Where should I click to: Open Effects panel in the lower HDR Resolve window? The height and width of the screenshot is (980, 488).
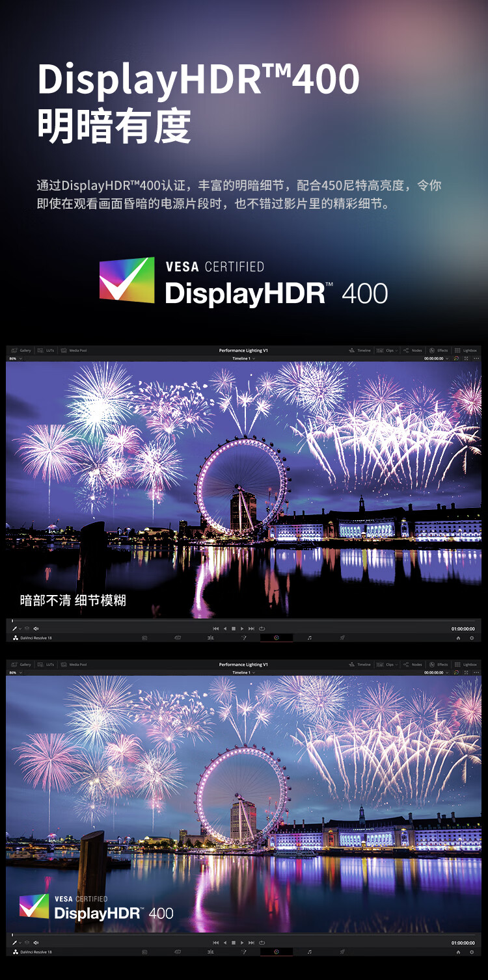pyautogui.click(x=438, y=665)
